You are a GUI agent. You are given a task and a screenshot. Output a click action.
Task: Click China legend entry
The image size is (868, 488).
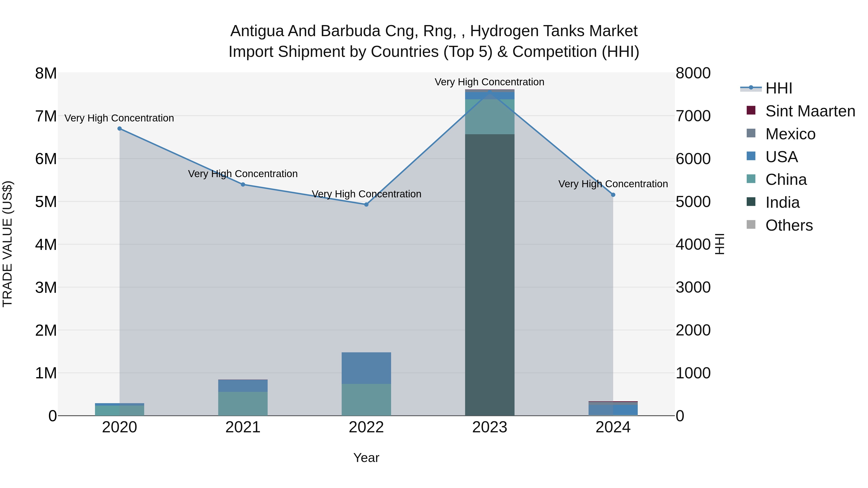tap(786, 180)
